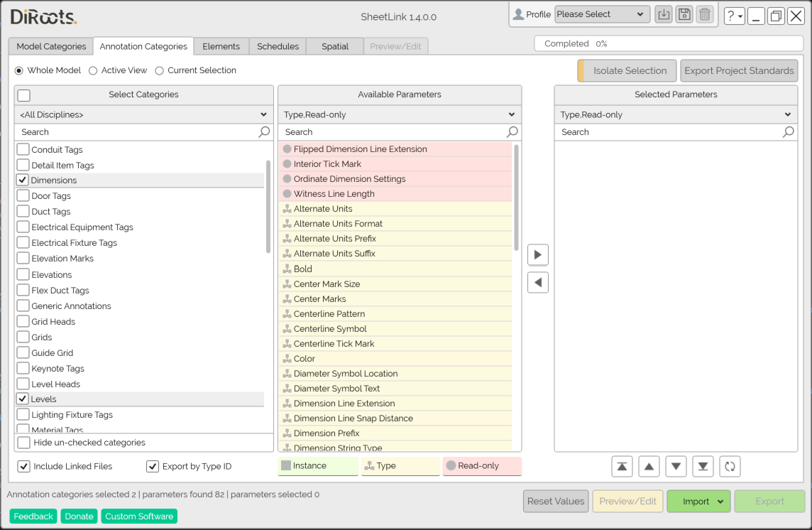Switch to the Model Categories tab
The image size is (812, 530).
(50, 46)
